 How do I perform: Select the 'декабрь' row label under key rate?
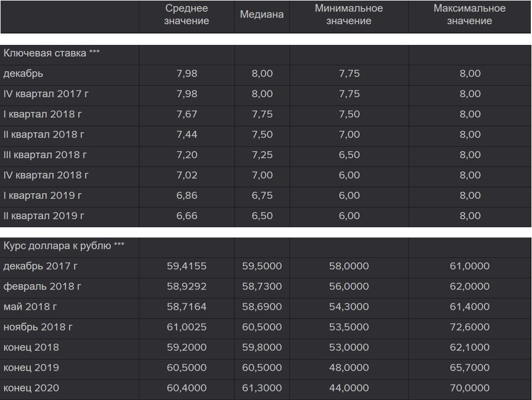23,74
